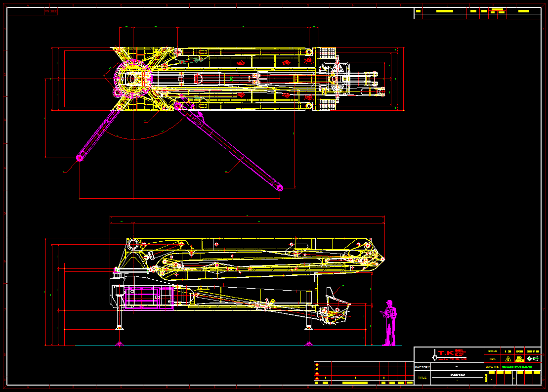Click the concrete hopper in side view
The image size is (548, 392).
(x=336, y=310)
